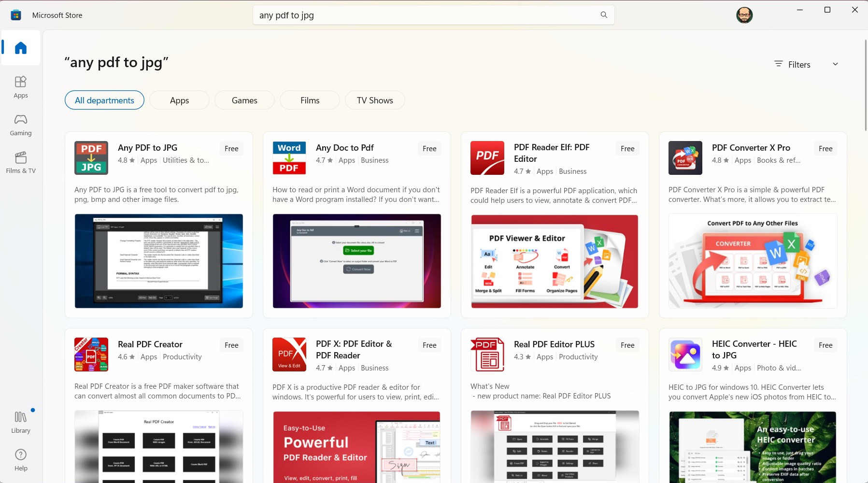The width and height of the screenshot is (868, 483).
Task: Open Help in the sidebar
Action: point(21,460)
